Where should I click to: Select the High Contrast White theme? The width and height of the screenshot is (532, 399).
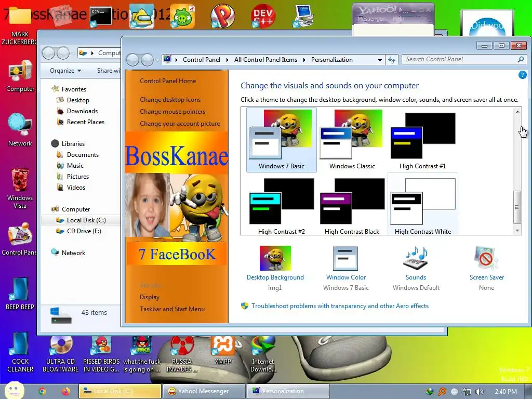click(423, 205)
